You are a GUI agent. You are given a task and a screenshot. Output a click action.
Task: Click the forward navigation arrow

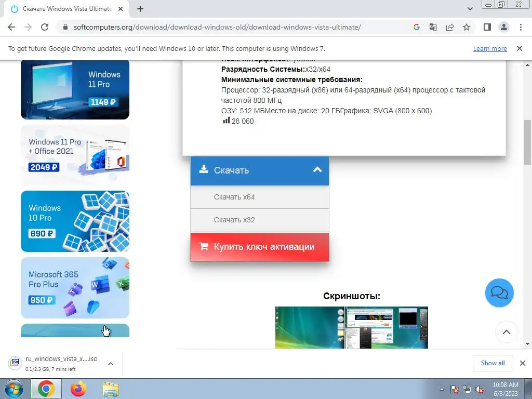pyautogui.click(x=28, y=27)
